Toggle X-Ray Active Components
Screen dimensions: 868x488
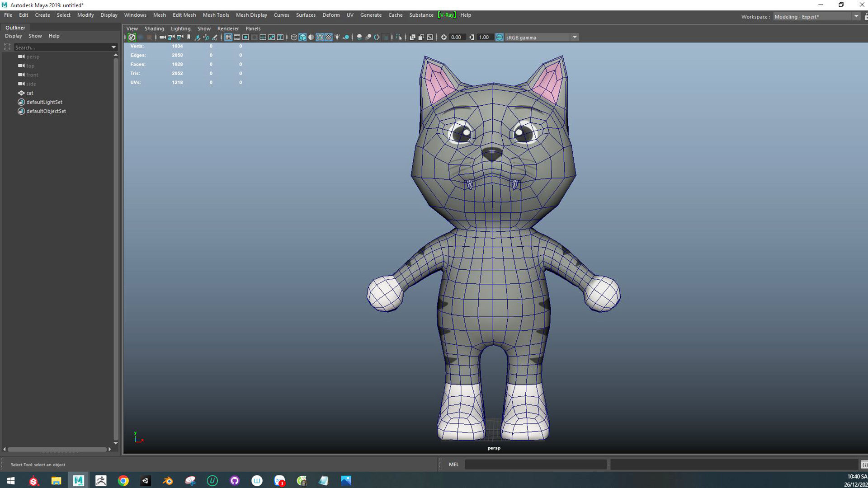pos(421,37)
